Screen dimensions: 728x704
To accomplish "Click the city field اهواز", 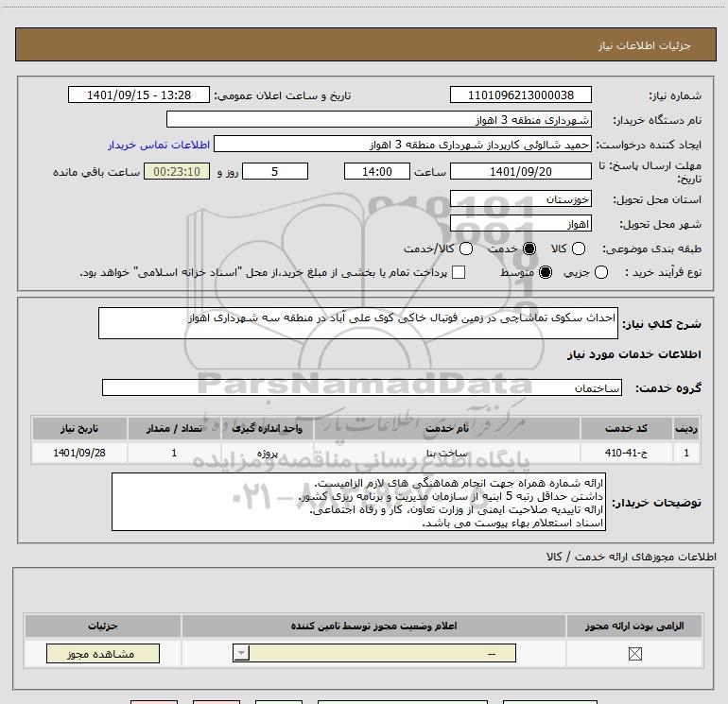I will pos(520,224).
